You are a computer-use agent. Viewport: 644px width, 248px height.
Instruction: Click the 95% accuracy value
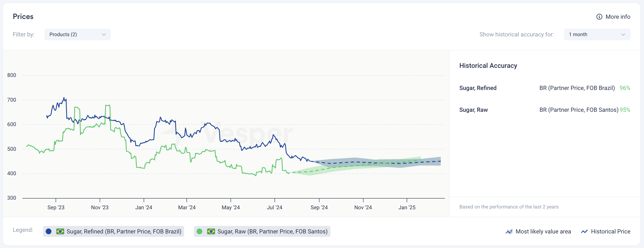click(x=625, y=110)
